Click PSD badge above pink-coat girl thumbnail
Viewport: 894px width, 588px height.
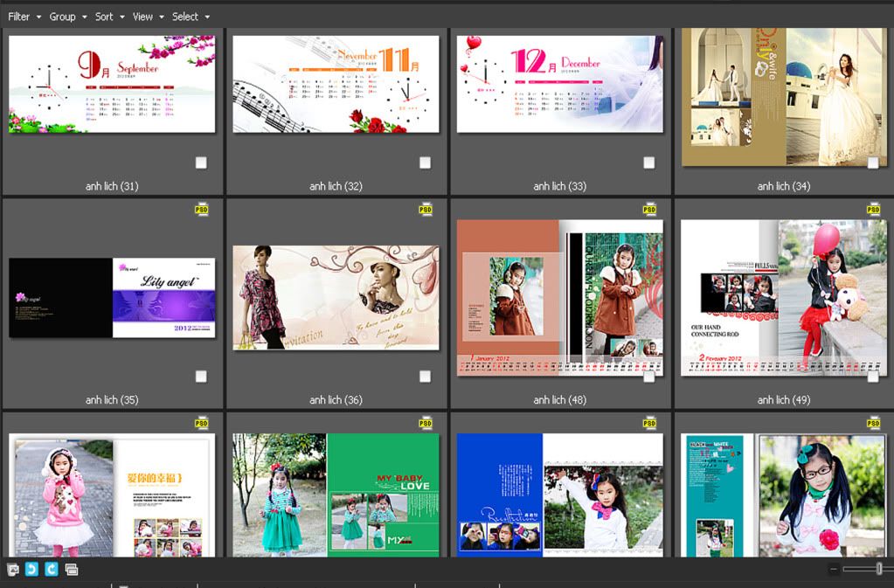201,423
